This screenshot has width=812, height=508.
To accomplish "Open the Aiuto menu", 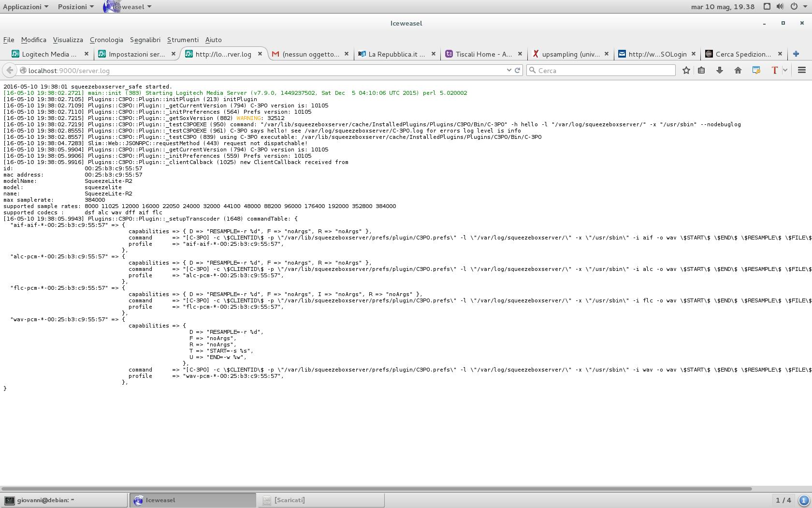I will tap(213, 40).
